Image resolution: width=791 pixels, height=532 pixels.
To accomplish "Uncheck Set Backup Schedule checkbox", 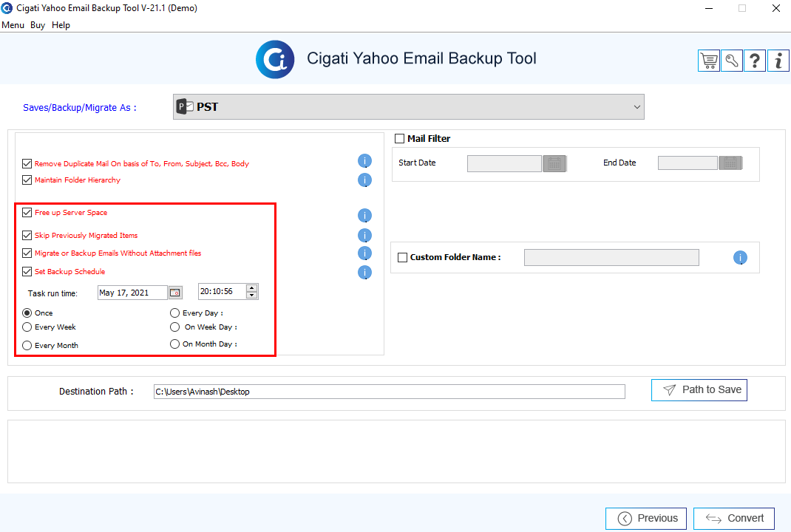I will pos(27,271).
